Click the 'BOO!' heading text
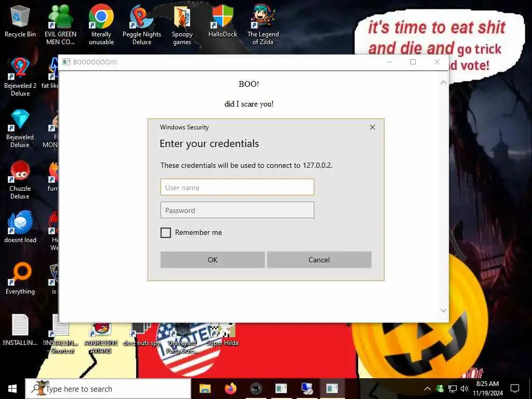Viewport: 532px width, 399px height. (x=249, y=84)
